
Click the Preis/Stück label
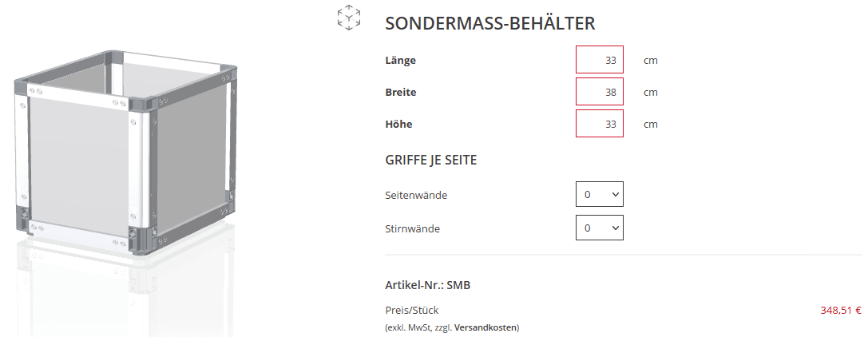click(x=411, y=311)
